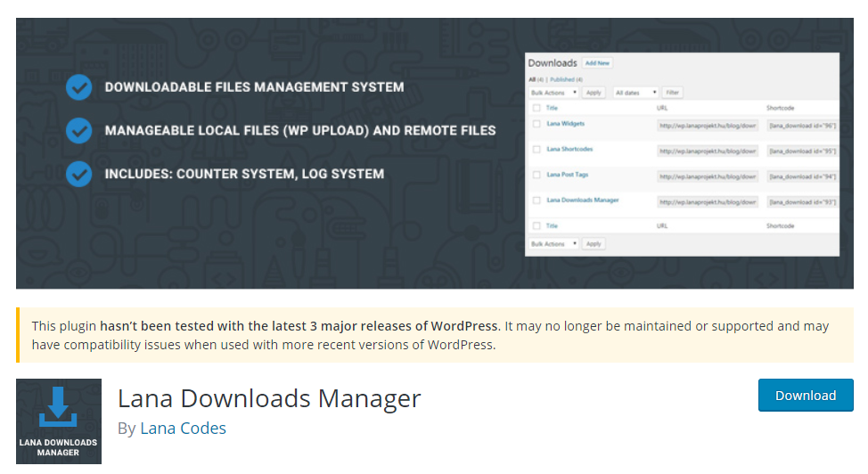The image size is (868, 474).
Task: Open the All dates dropdown
Action: pos(635,93)
